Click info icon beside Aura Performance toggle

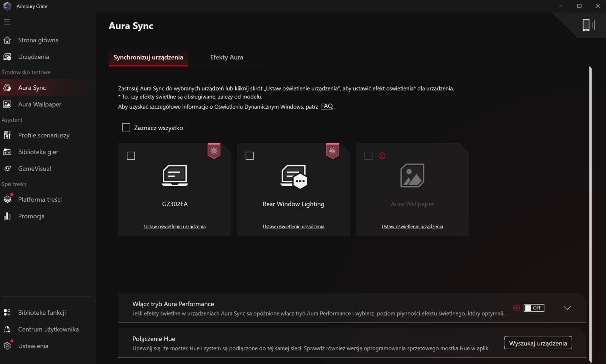tap(516, 308)
